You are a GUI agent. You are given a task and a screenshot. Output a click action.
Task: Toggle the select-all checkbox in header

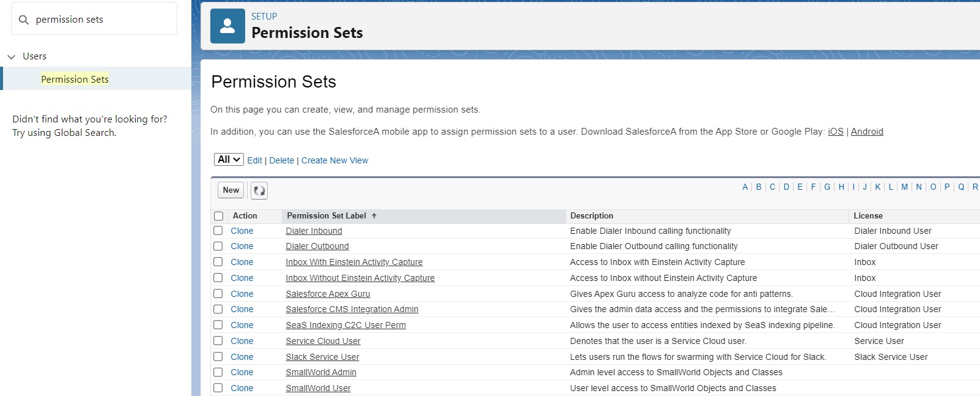point(218,216)
